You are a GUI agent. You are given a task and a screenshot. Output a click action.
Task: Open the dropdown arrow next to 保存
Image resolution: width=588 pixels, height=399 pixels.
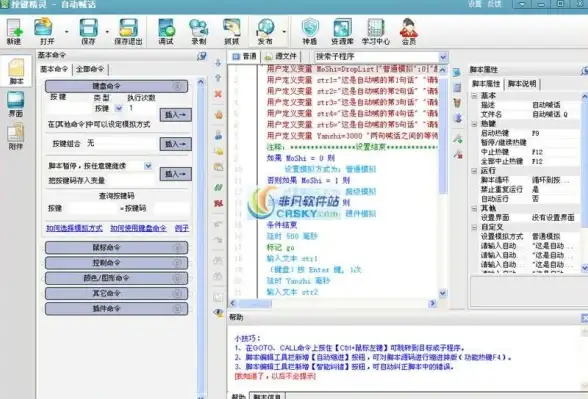107,32
